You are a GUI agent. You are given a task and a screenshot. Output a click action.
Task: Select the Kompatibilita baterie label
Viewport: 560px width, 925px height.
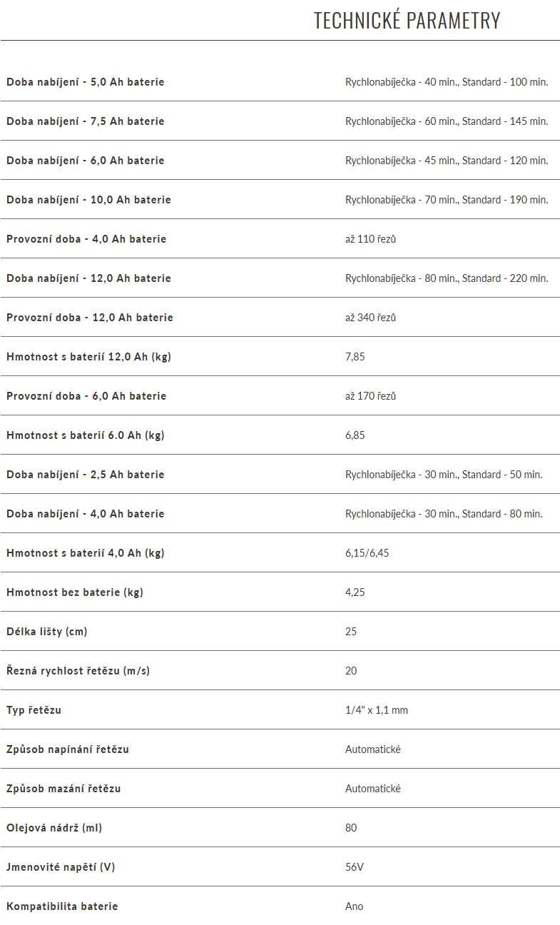(62, 906)
